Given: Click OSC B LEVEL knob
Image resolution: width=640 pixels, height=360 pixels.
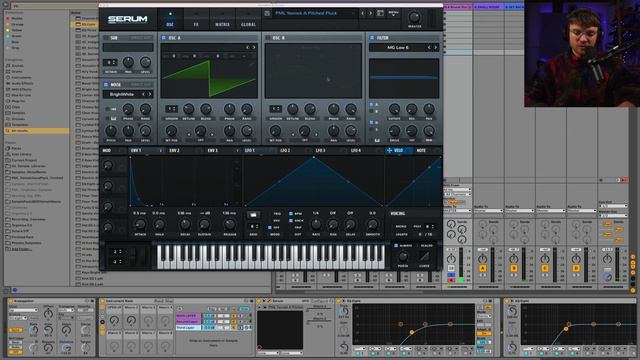Looking at the screenshot, I should point(351,131).
